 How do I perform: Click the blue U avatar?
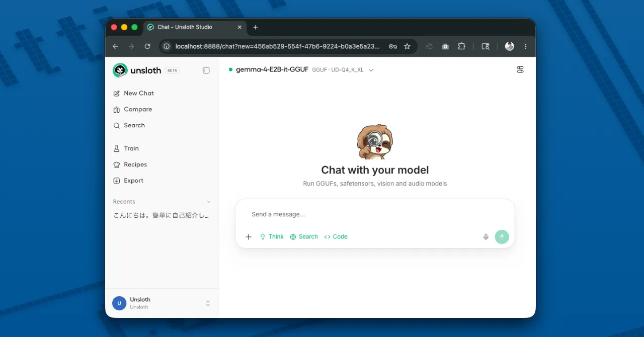tap(119, 303)
